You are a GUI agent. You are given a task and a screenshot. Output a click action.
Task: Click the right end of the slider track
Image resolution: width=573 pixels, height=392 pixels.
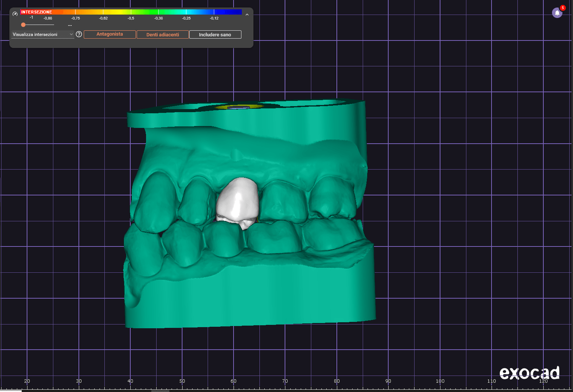53,25
